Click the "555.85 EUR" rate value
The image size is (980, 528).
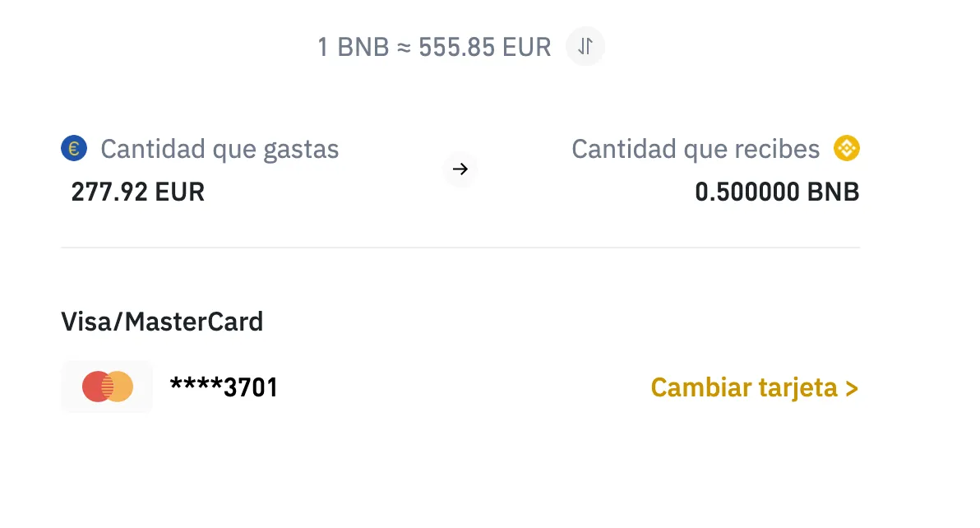click(x=484, y=48)
